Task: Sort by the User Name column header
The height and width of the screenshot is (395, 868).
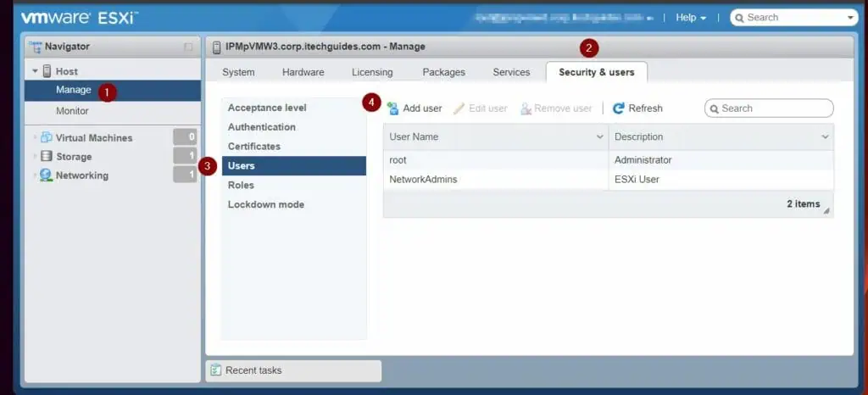Action: point(495,136)
